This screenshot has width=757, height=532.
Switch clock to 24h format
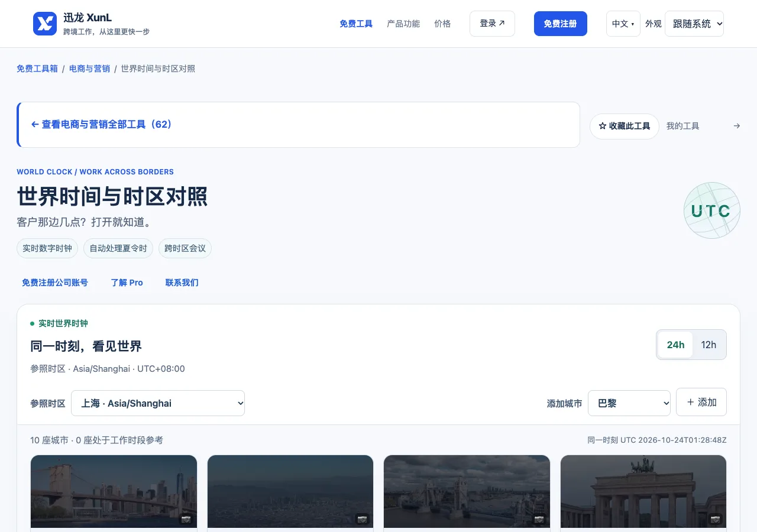[675, 345]
